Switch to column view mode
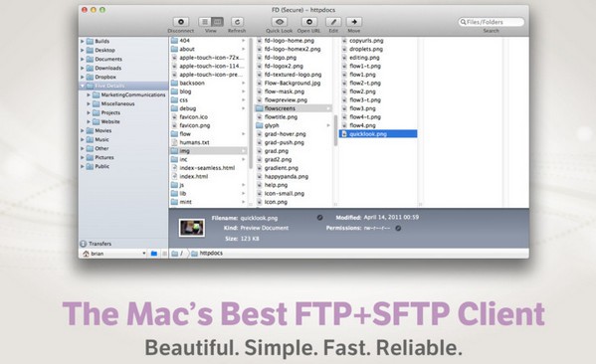 pyautogui.click(x=218, y=22)
